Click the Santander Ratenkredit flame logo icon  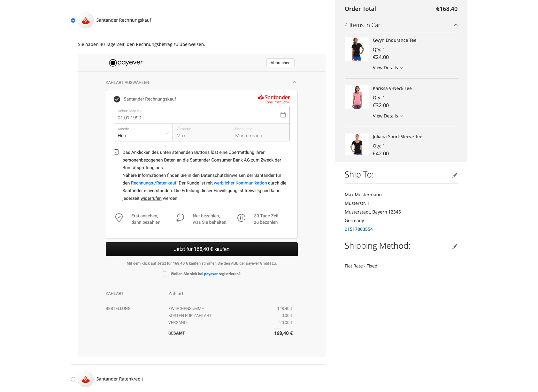[x=86, y=379]
